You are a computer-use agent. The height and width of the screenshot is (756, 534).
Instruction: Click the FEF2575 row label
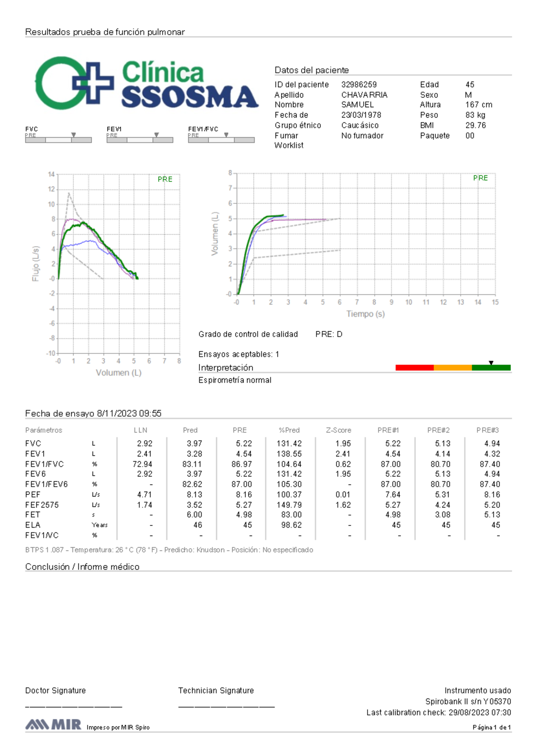pos(42,505)
